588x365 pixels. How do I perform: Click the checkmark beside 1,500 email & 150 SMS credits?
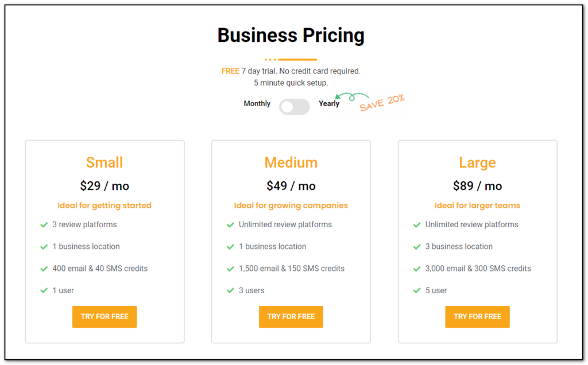click(230, 269)
